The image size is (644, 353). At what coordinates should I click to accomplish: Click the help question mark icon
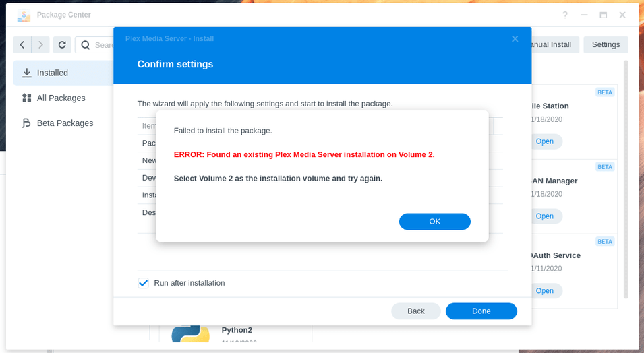(565, 15)
